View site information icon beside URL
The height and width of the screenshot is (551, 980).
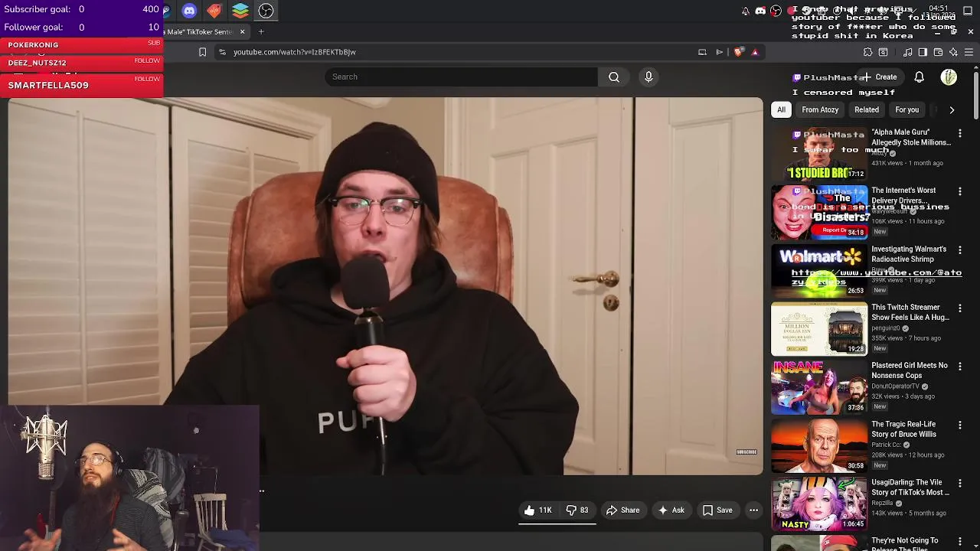point(222,52)
